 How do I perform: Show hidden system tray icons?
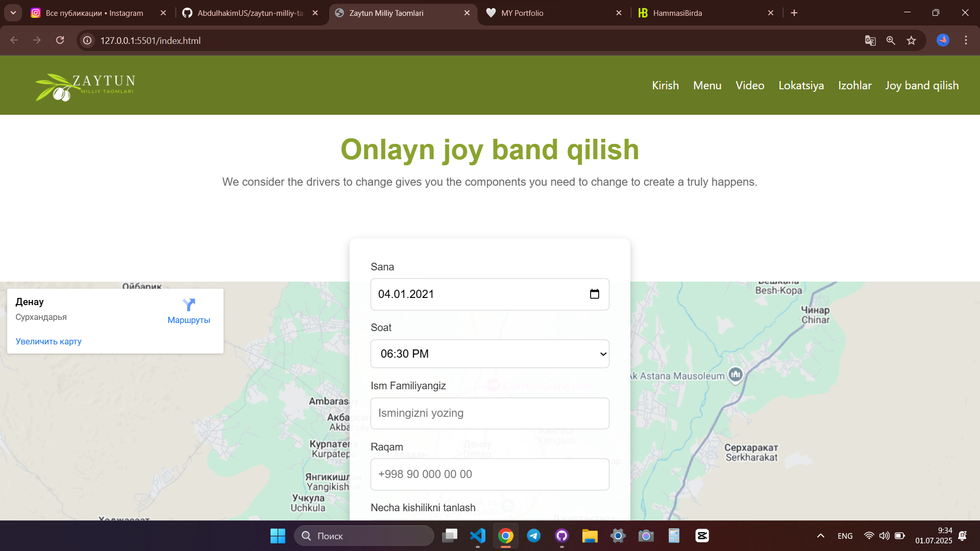coord(820,536)
